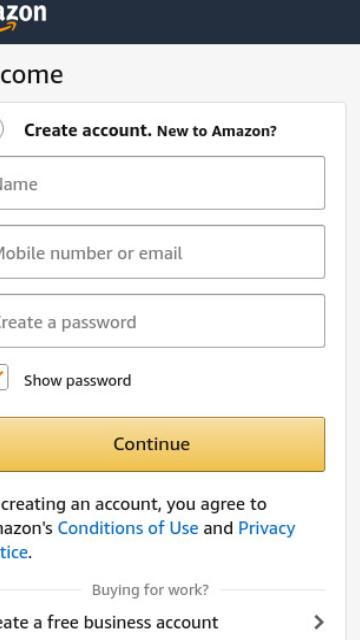Screen dimensions: 360x640
Task: Tick the Show password checkbox
Action: (x=3, y=378)
